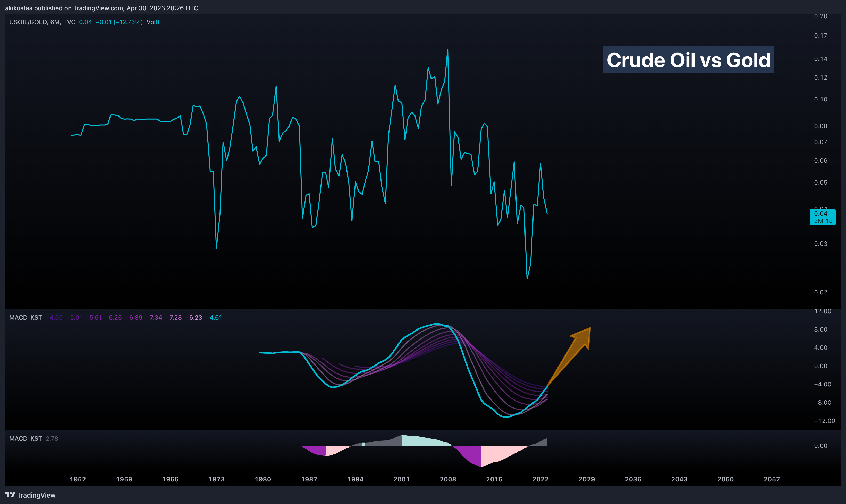The image size is (846, 504).
Task: Click the −4.50 MACD-KST legend value
Action: (x=54, y=318)
